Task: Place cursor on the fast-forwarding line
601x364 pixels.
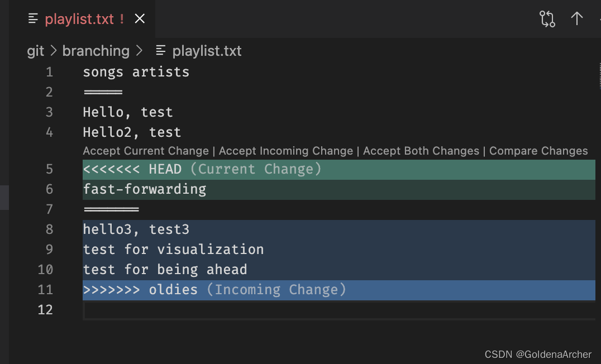Action: point(145,189)
